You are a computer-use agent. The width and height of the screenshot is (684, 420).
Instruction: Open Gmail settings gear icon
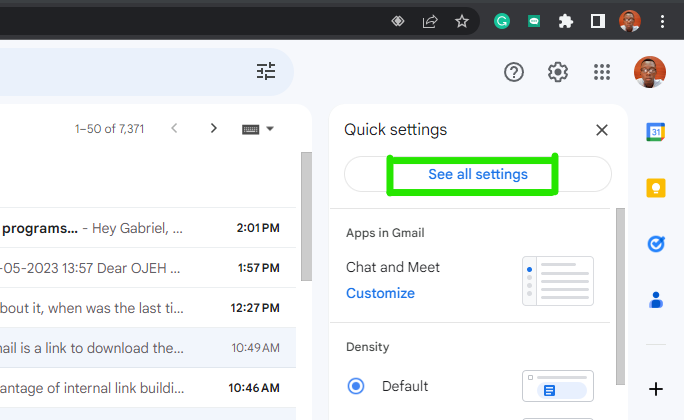coord(557,72)
